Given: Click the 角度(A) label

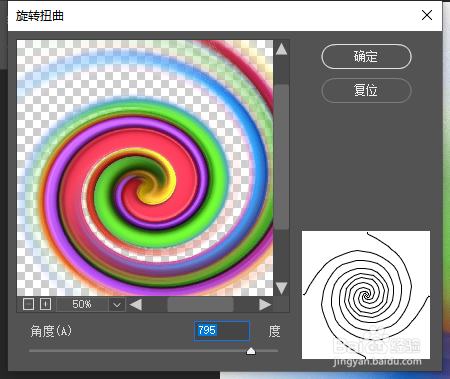Looking at the screenshot, I should (x=51, y=331).
